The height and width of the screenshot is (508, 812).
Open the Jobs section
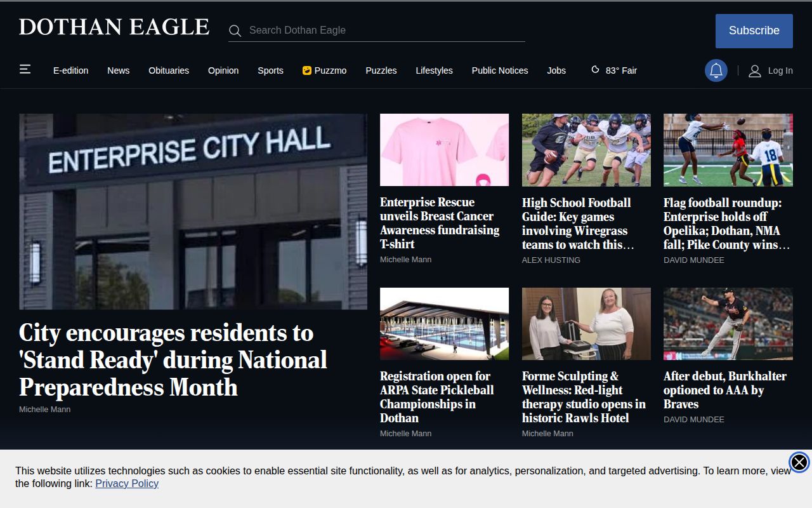pos(556,70)
